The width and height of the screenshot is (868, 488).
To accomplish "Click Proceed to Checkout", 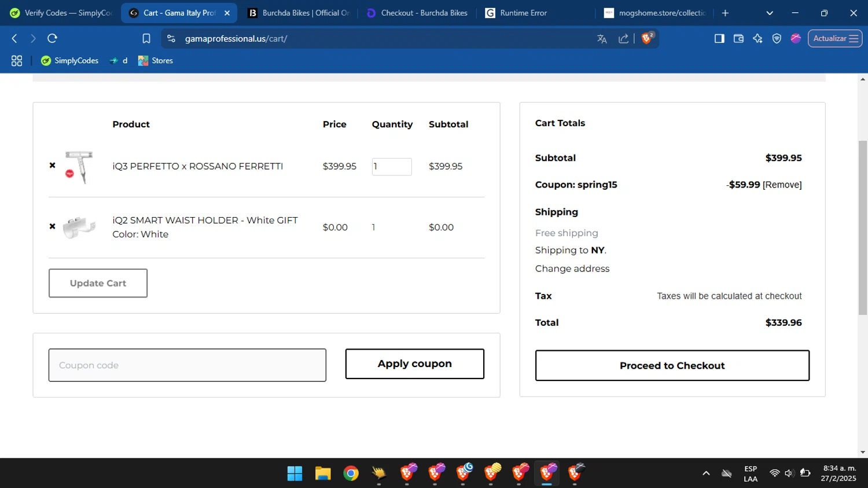I will point(672,365).
